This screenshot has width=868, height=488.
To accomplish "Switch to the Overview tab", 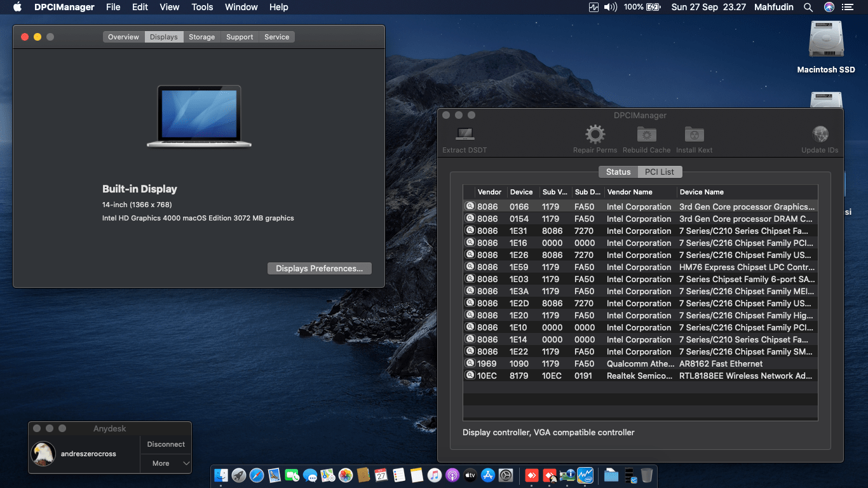I will click(x=123, y=37).
